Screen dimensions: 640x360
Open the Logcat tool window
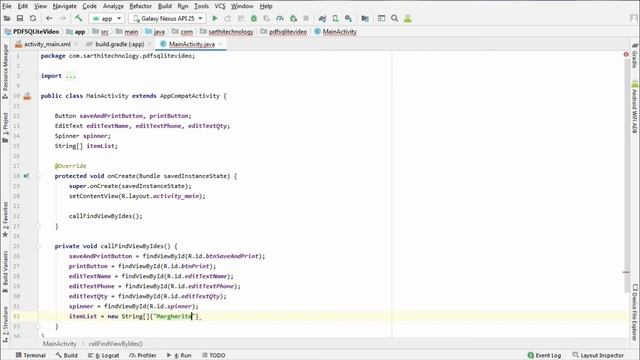104,355
